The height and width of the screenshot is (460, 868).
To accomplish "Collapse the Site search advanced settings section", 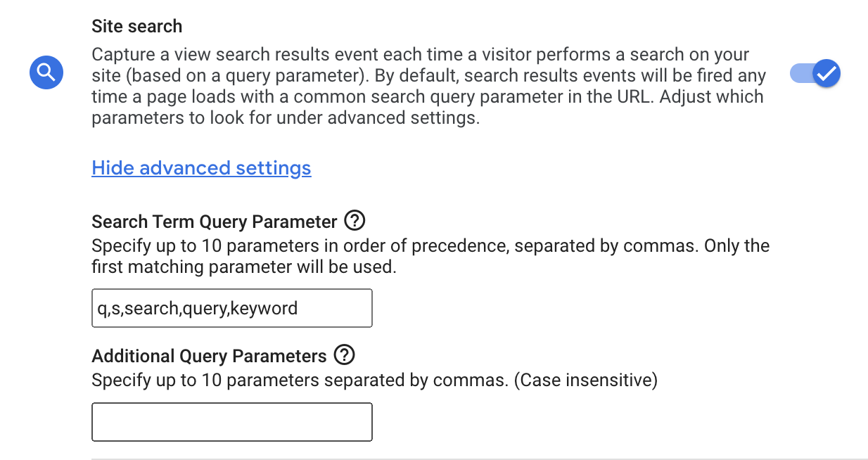I will pos(201,168).
